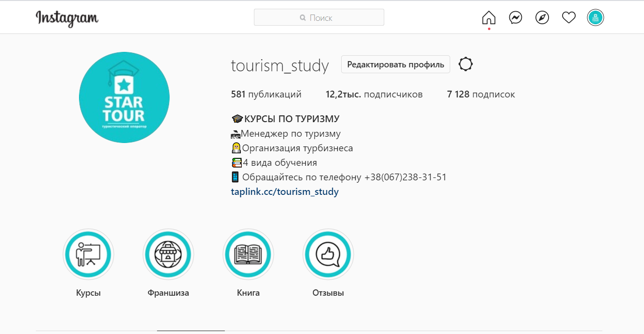
Task: Click the Курсы highlight label
Action: 89,293
